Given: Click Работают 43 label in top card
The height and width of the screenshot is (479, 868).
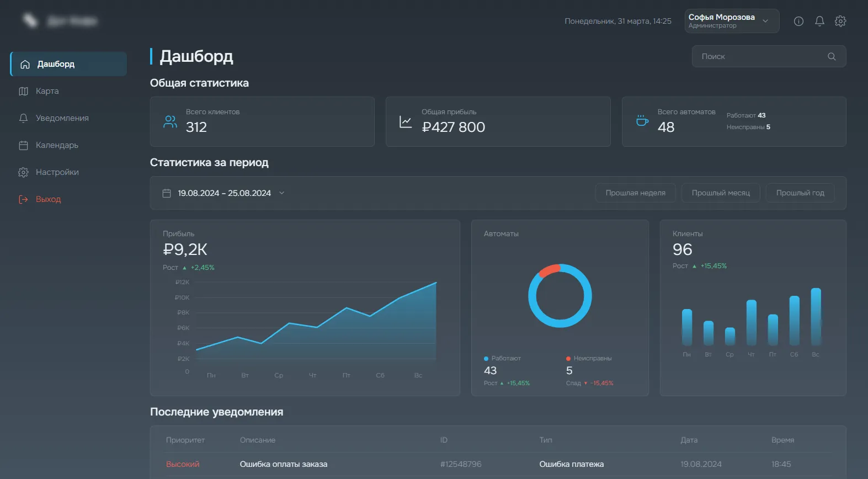Looking at the screenshot, I should pyautogui.click(x=746, y=115).
